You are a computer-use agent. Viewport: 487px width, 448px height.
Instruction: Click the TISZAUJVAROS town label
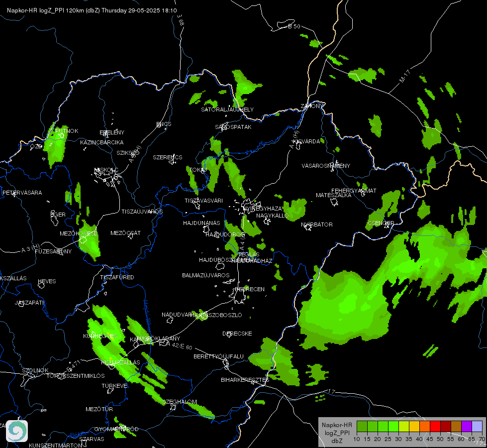(x=142, y=212)
